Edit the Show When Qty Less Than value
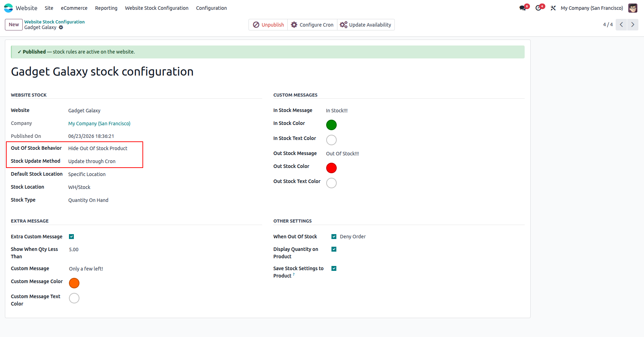Screen dimensions: 644x337 (x=74, y=250)
